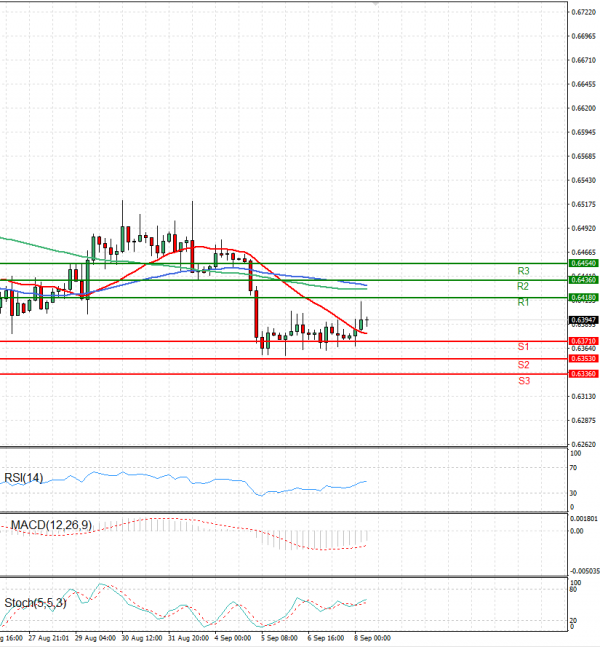Click the R3 resistance label
Screen dimensions: 600x647
click(523, 271)
